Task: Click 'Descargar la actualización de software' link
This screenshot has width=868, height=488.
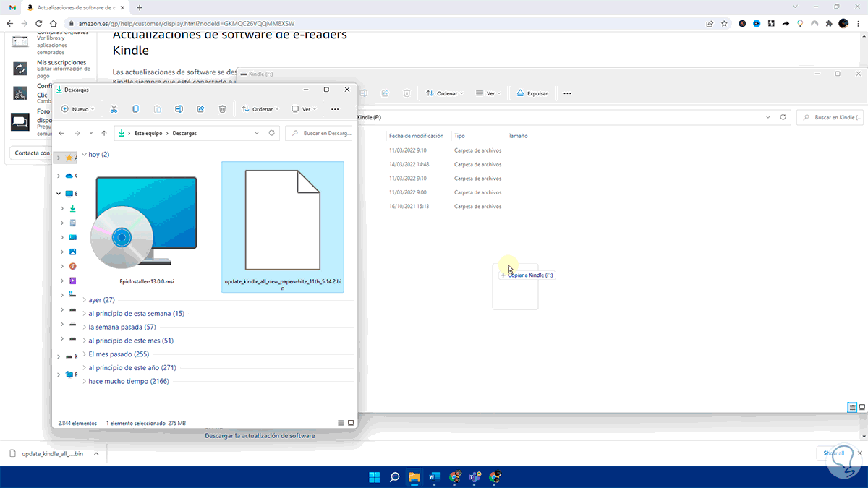Action: [260, 436]
